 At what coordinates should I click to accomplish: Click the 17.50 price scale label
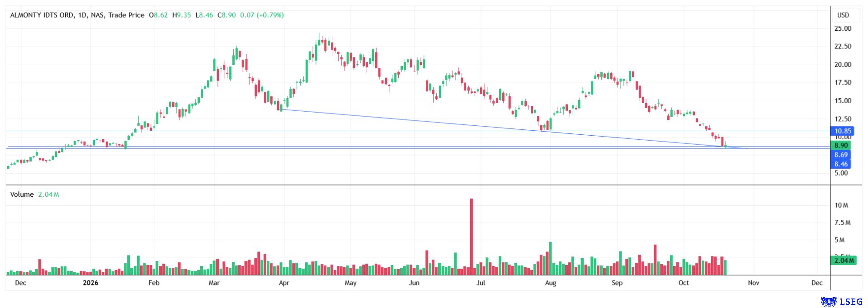843,83
